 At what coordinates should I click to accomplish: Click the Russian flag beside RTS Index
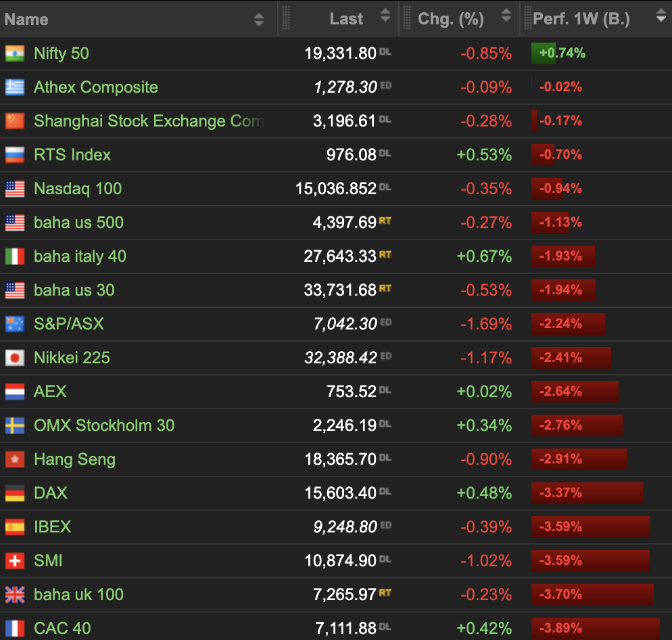click(x=15, y=155)
